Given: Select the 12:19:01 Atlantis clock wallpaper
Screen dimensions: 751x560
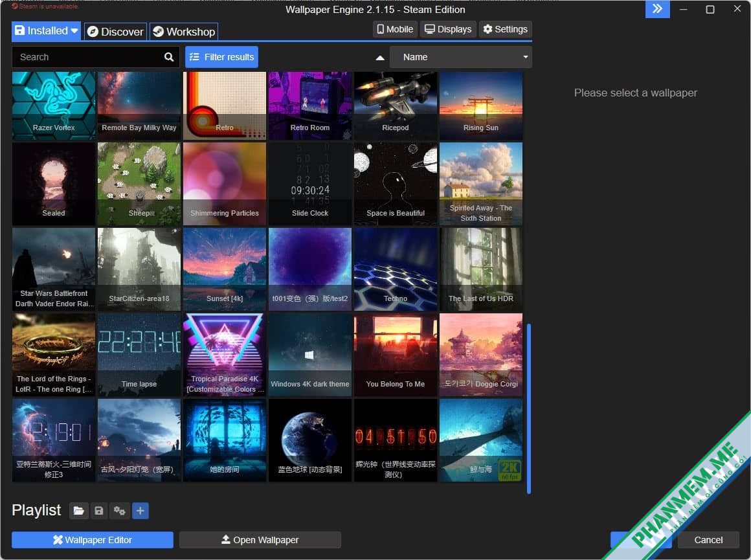Looking at the screenshot, I should tap(54, 440).
